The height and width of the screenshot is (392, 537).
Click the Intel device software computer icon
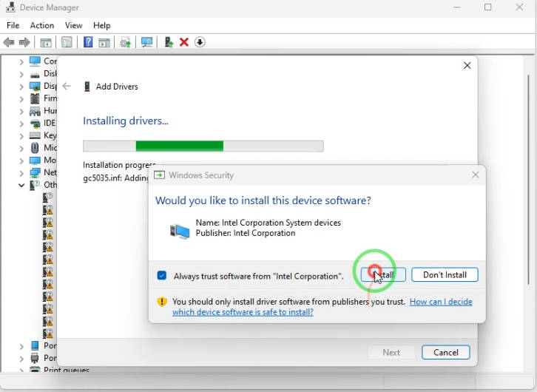point(180,231)
